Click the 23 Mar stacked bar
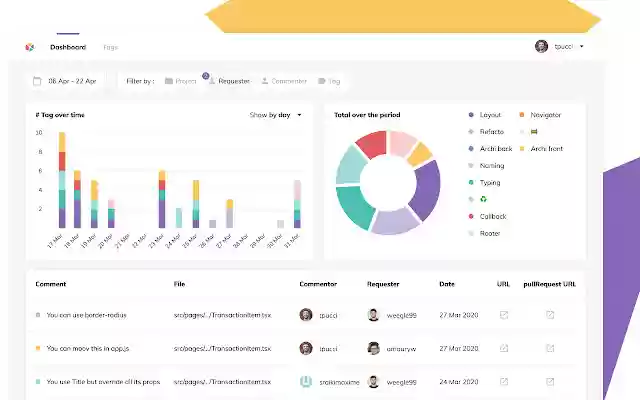The width and height of the screenshot is (640, 400). point(162,199)
